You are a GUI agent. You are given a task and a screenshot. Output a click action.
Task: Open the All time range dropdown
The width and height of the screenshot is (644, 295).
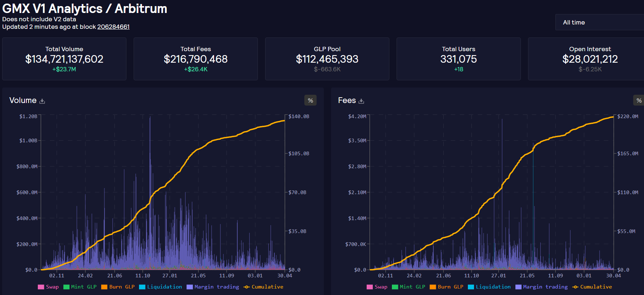coord(599,22)
